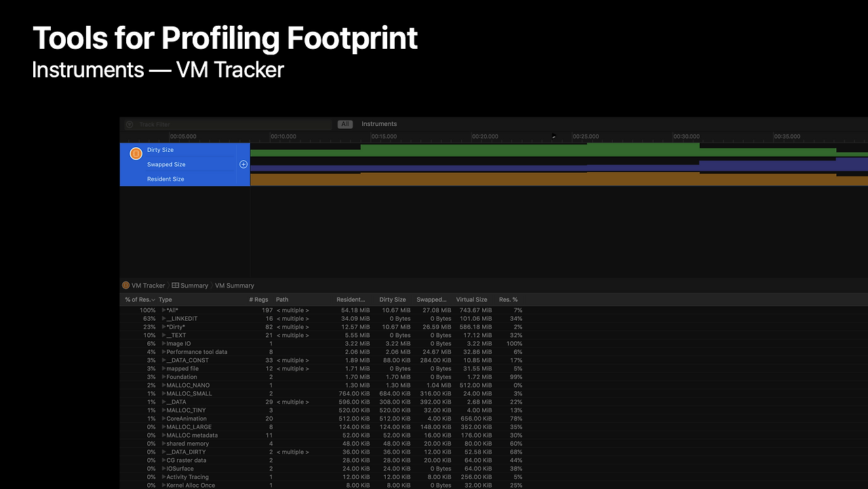The width and height of the screenshot is (868, 489).
Task: Click the VM Tracker icon in the breadcrumb bar
Action: pos(125,286)
